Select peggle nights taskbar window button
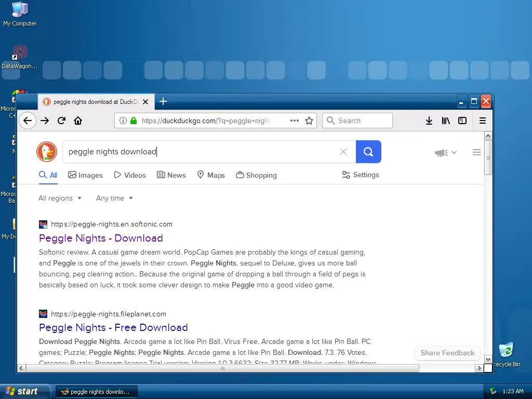The image size is (532, 399). click(x=96, y=392)
